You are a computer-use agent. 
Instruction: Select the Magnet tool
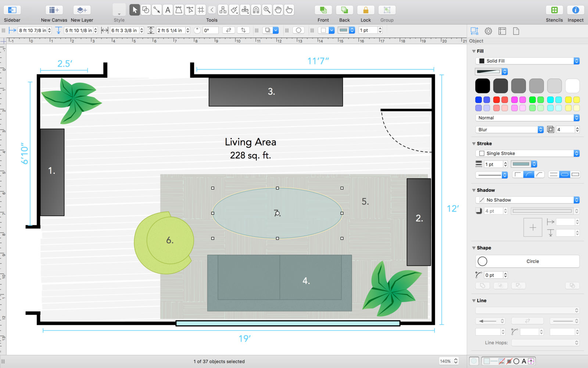tap(256, 10)
